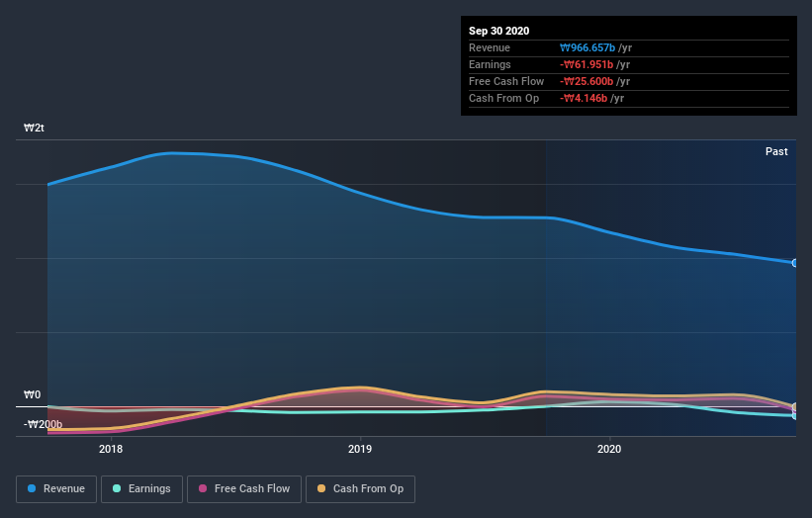Toggle the Earnings series legend button
The width and height of the screenshot is (812, 518).
[x=141, y=489]
